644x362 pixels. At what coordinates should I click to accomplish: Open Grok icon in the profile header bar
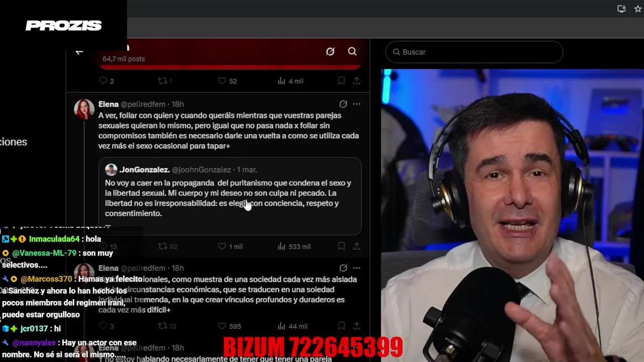point(330,51)
